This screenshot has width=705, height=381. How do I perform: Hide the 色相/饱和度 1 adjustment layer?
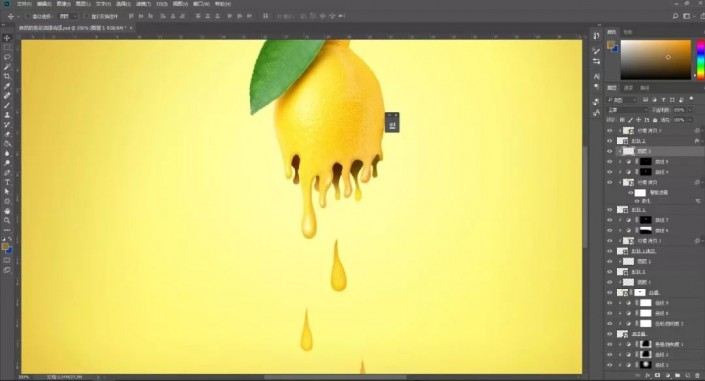click(610, 344)
